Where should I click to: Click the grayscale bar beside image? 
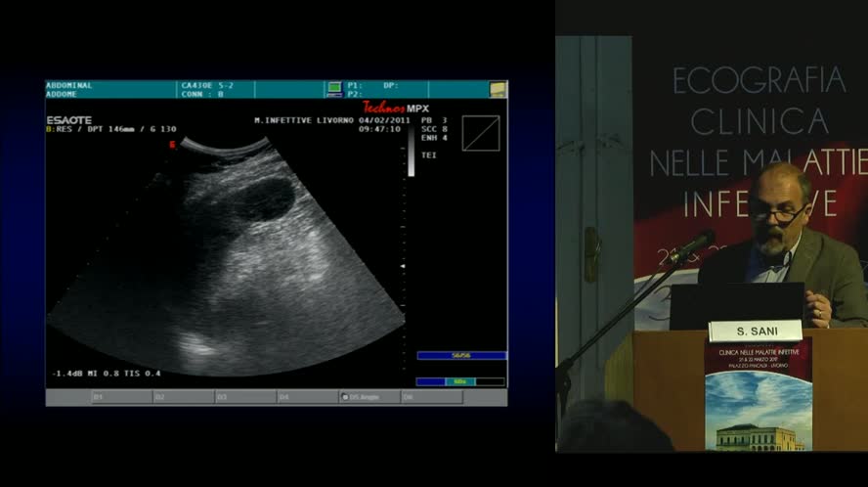(411, 153)
